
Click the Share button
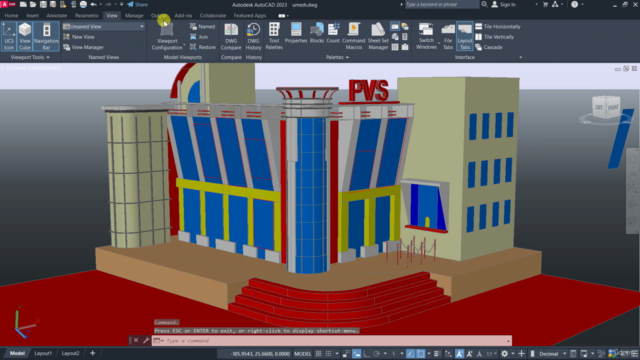(x=137, y=4)
